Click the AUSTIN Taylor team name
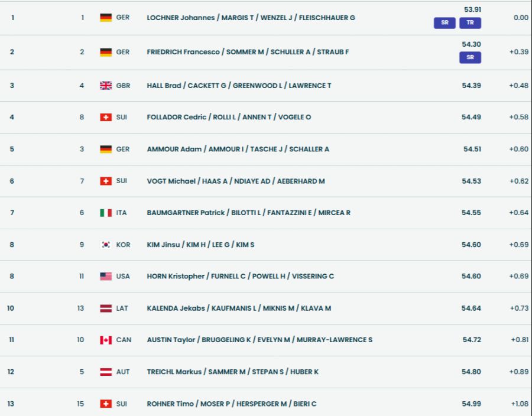532x416 pixels. tap(259, 340)
